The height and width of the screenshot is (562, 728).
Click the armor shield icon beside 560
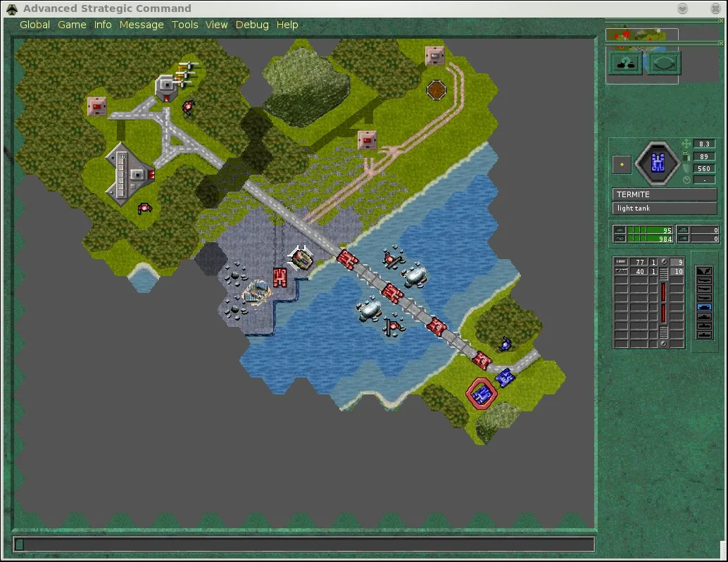click(686, 168)
